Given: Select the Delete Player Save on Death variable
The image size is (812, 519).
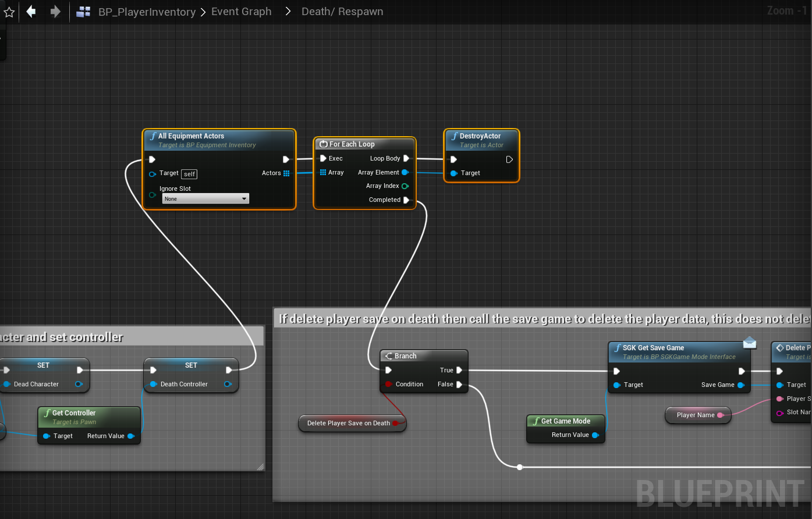Looking at the screenshot, I should point(349,423).
